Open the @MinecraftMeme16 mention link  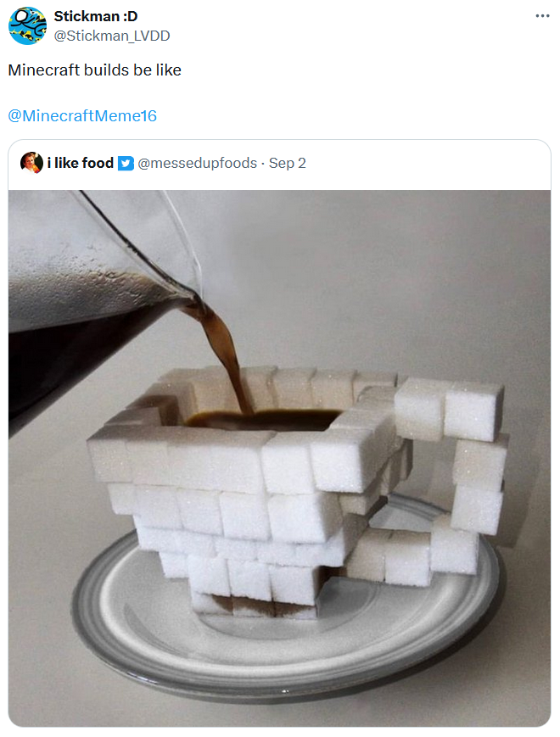pyautogui.click(x=82, y=115)
